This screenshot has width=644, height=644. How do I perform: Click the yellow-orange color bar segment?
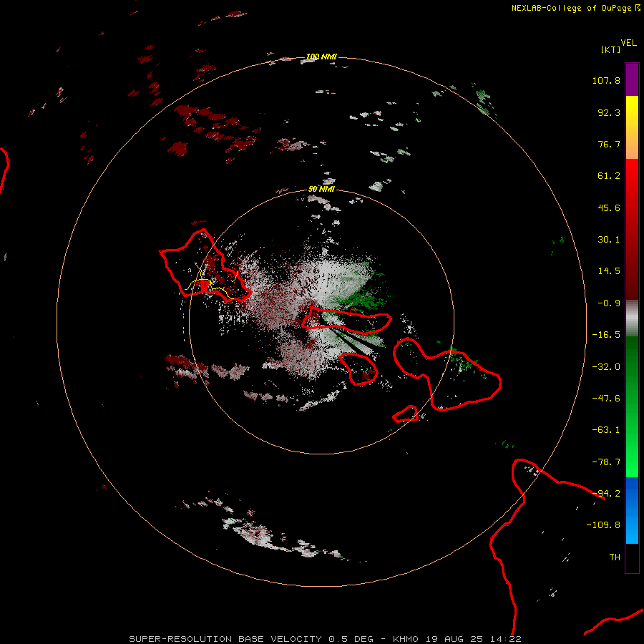(632, 127)
